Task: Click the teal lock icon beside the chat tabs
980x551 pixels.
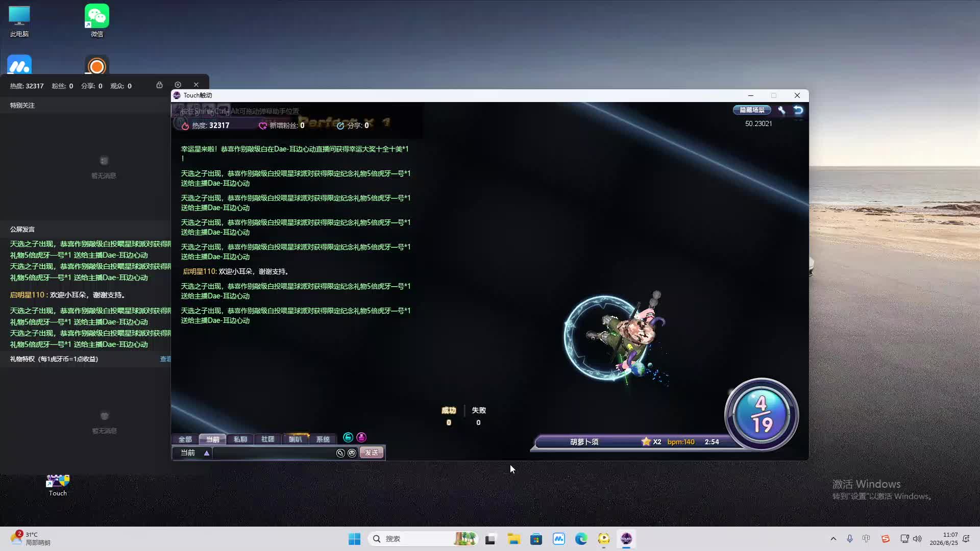Action: coord(348,437)
